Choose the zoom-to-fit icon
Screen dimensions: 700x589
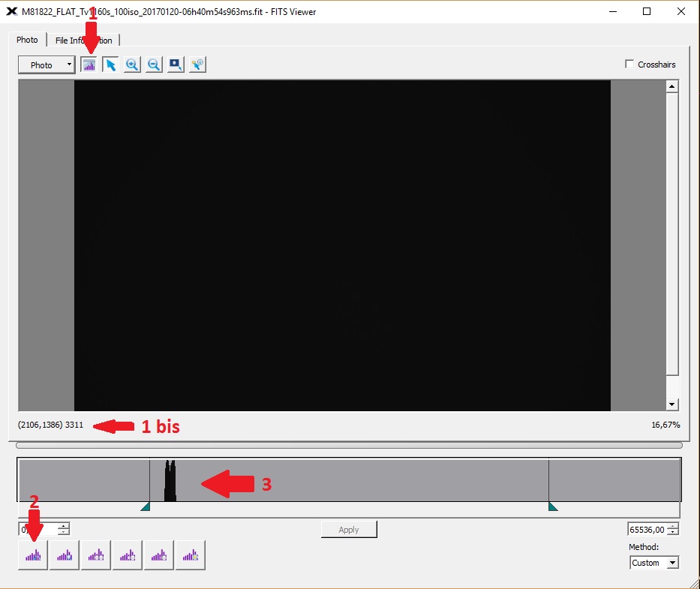(176, 65)
